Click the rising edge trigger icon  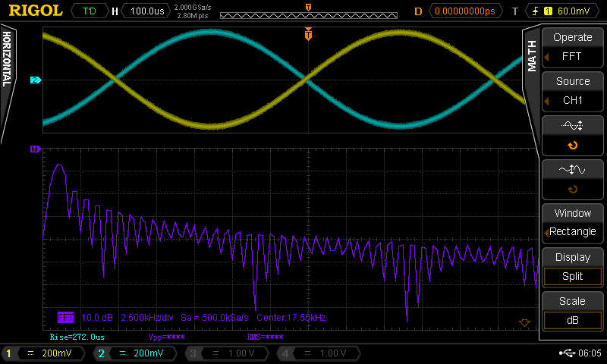coord(536,11)
